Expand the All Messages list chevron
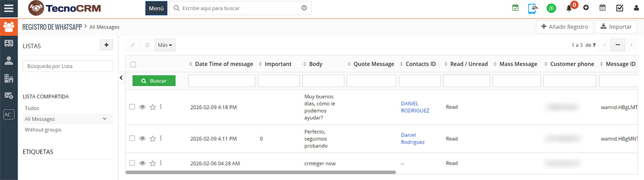The image size is (644, 180). pos(105,119)
